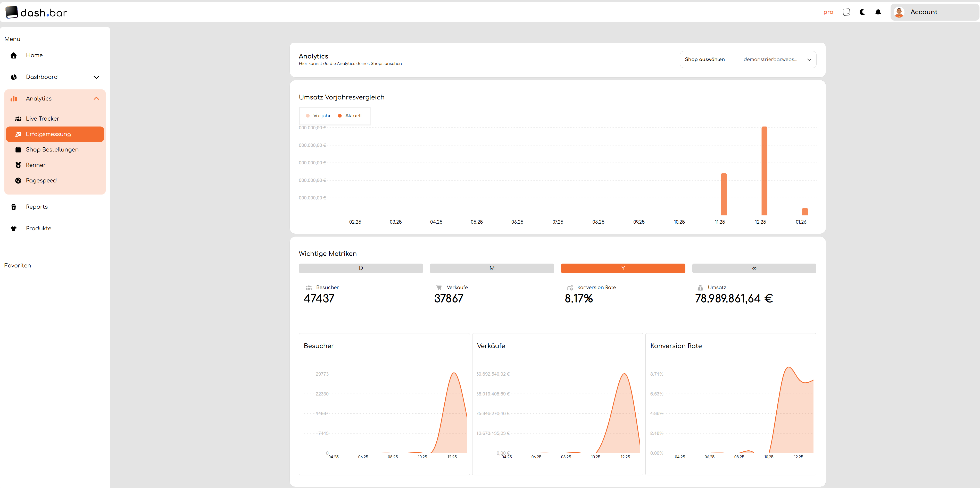
Task: Click the Produkte t-shirt icon
Action: tap(14, 229)
